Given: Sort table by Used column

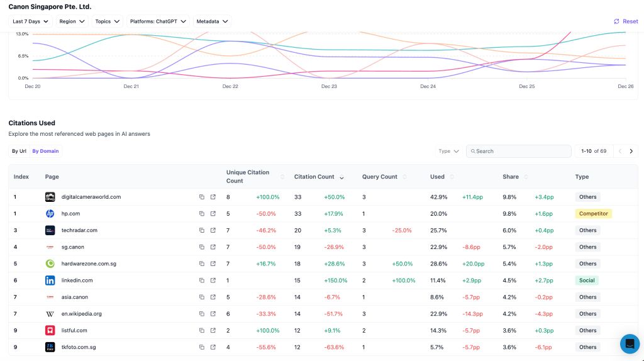Looking at the screenshot, I should 452,177.
